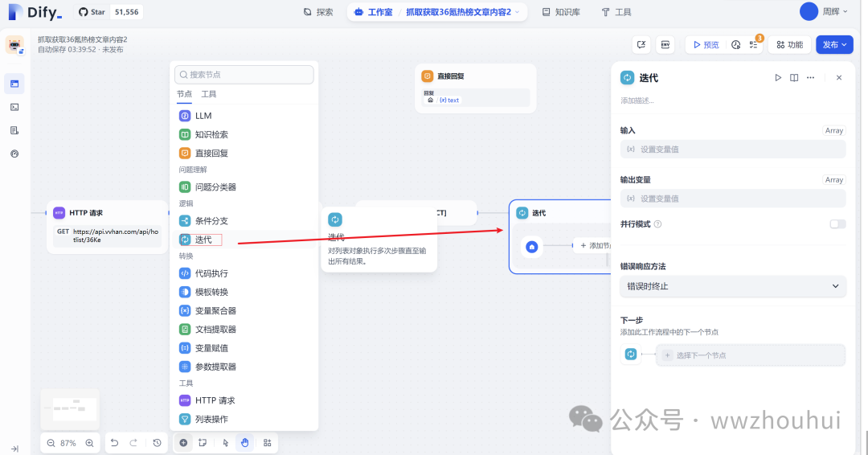Open the three-dot menu in 迭代 panel
This screenshot has height=455, width=868.
coord(810,78)
